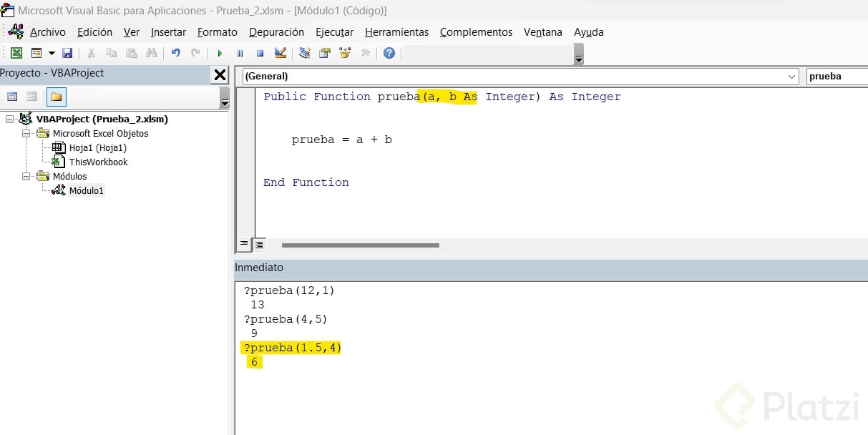Screen dimensions: 868x435
Task: Click the View Code icon in Project panel
Action: point(12,97)
